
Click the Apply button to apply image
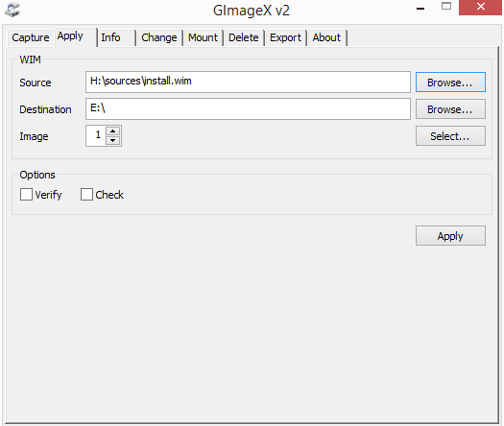pyautogui.click(x=450, y=236)
